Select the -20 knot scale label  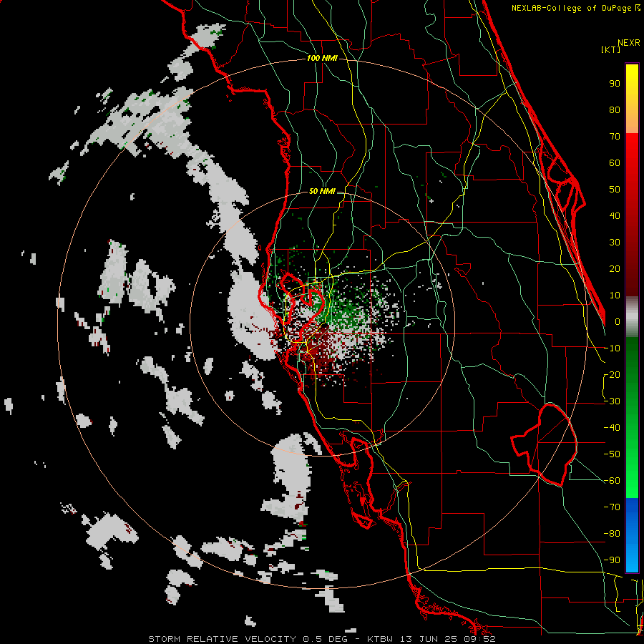coord(612,375)
